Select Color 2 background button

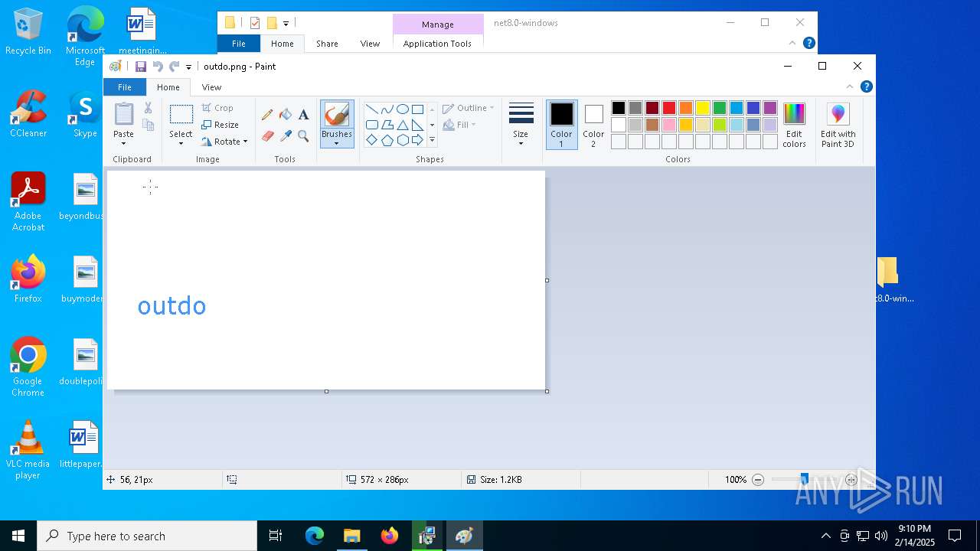593,126
